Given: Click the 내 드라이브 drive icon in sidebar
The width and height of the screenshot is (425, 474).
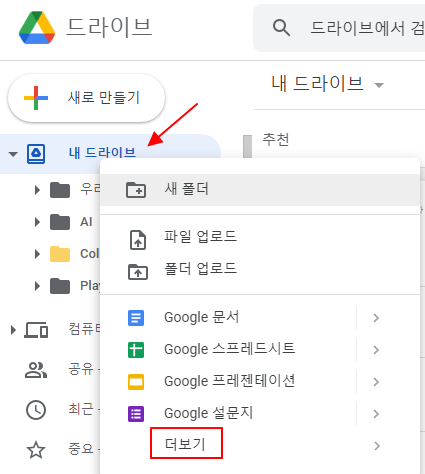Looking at the screenshot, I should pos(36,154).
